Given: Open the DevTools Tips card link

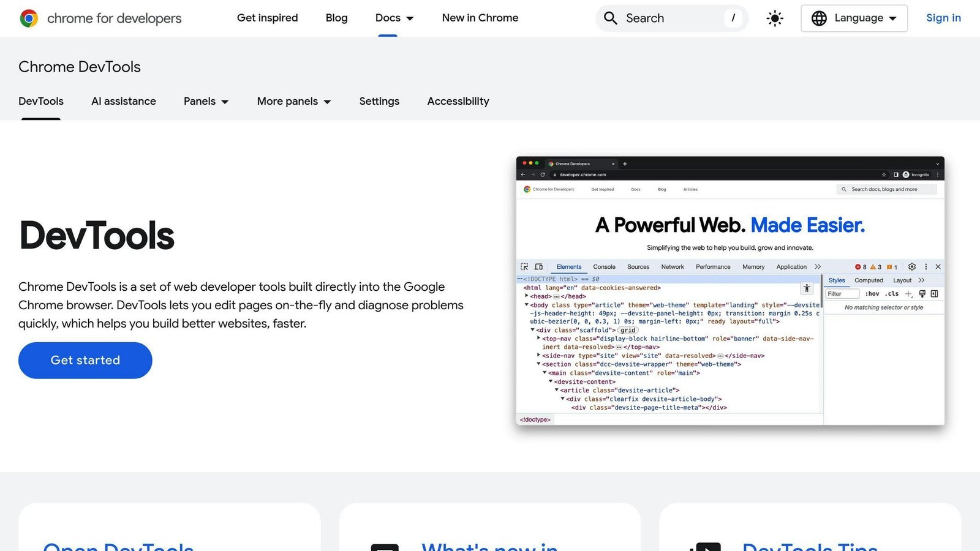Looking at the screenshot, I should coord(810,546).
